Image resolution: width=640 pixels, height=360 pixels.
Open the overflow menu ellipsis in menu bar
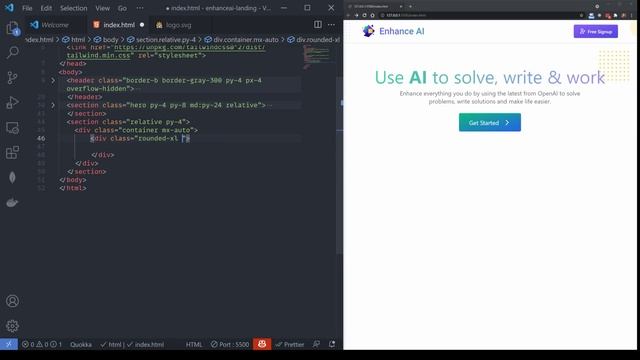[140, 8]
